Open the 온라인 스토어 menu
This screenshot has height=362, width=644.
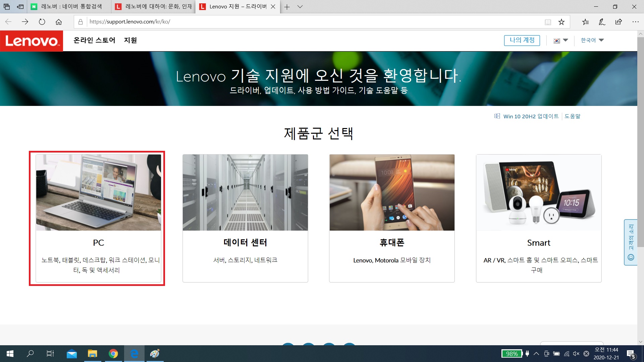(94, 40)
